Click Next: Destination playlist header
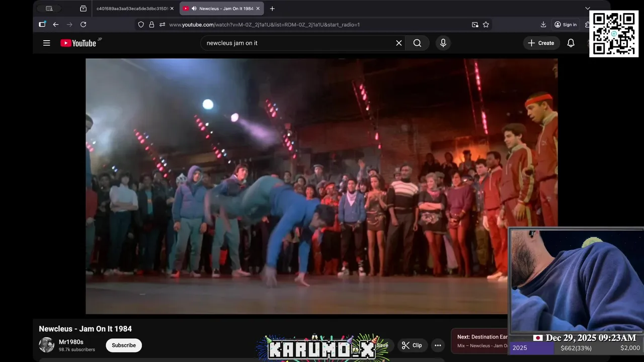This screenshot has width=644, height=362. click(482, 337)
